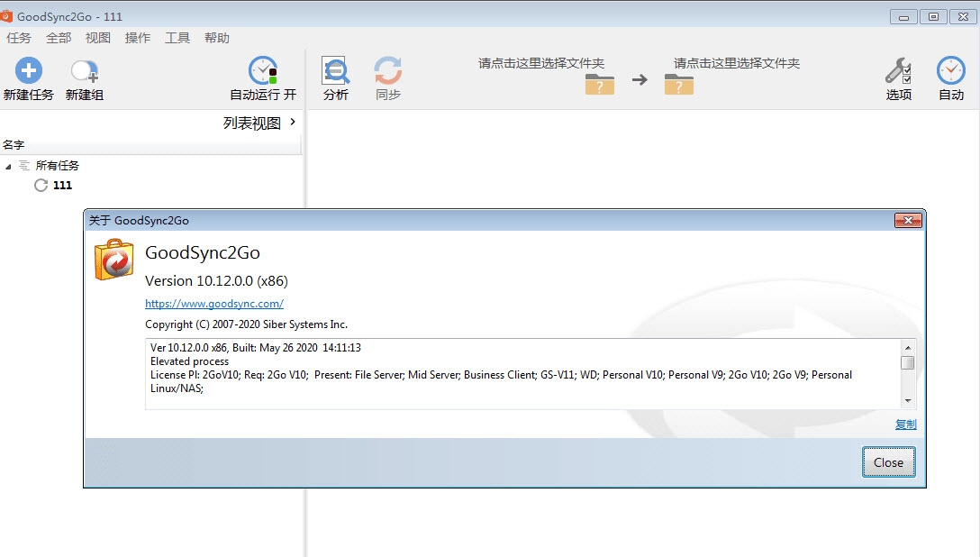Open the 选项 wrench icon
Screen dimensions: 980x557
pos(898,70)
